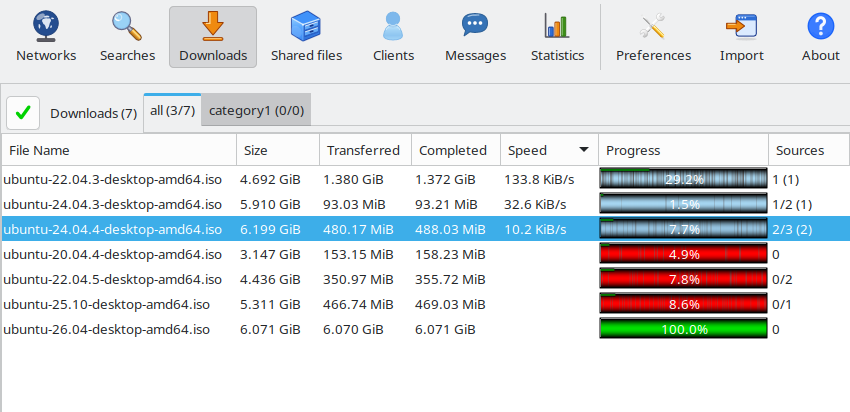Open the Statistics bar chart icon
Screen dimensions: 850x412
(557, 25)
